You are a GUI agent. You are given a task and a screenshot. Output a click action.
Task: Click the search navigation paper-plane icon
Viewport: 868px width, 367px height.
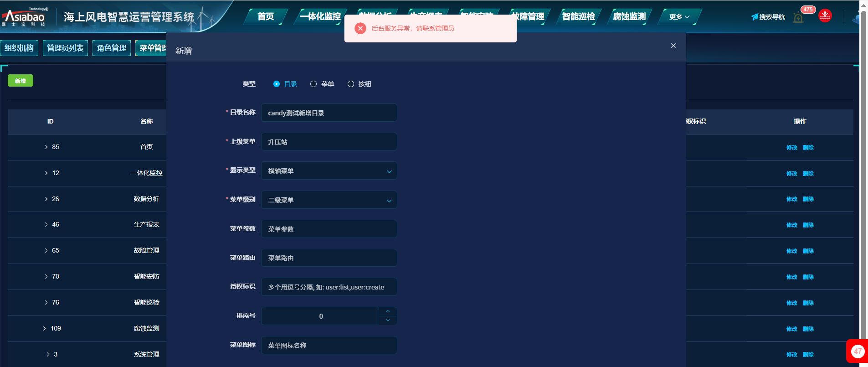[755, 17]
